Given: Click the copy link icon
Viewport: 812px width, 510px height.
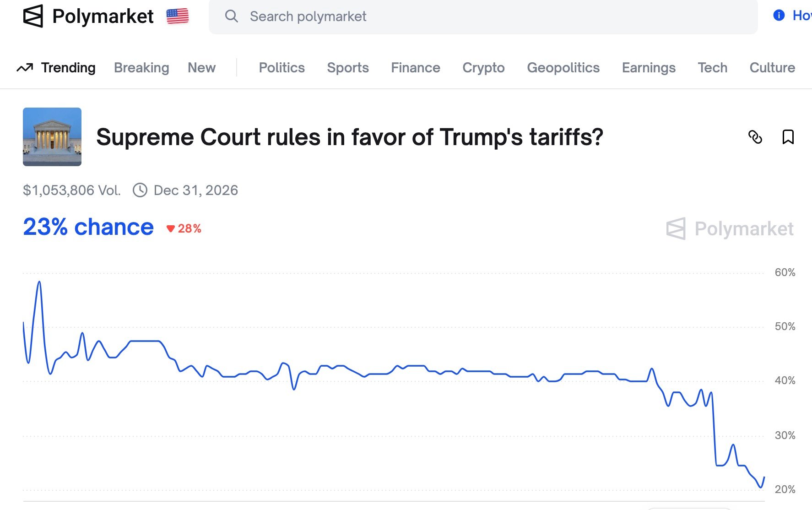Looking at the screenshot, I should 755,137.
